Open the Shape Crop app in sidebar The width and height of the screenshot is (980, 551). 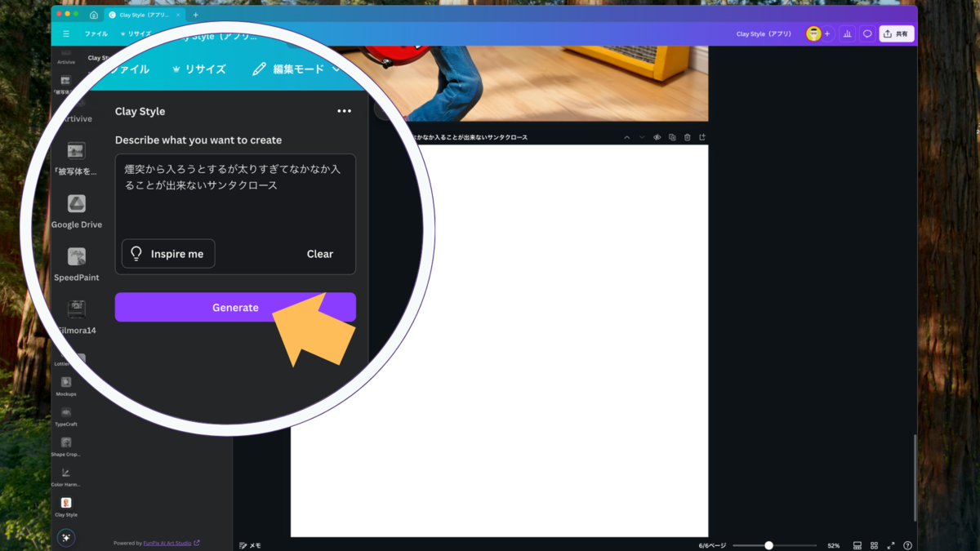[x=66, y=447]
